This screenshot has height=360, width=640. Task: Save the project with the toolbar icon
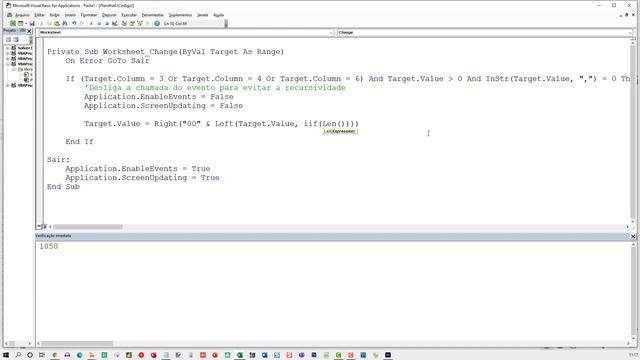[x=32, y=24]
